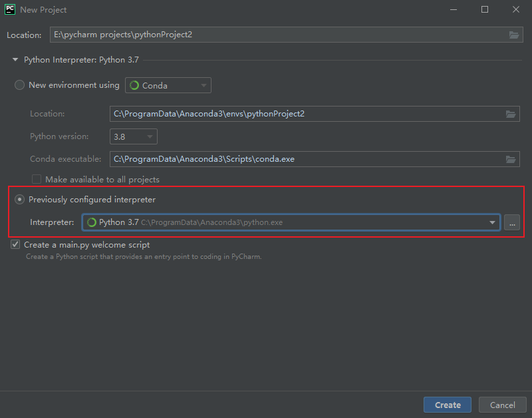Select Previously configured interpreter option
Image resolution: width=532 pixels, height=418 pixels.
19,199
